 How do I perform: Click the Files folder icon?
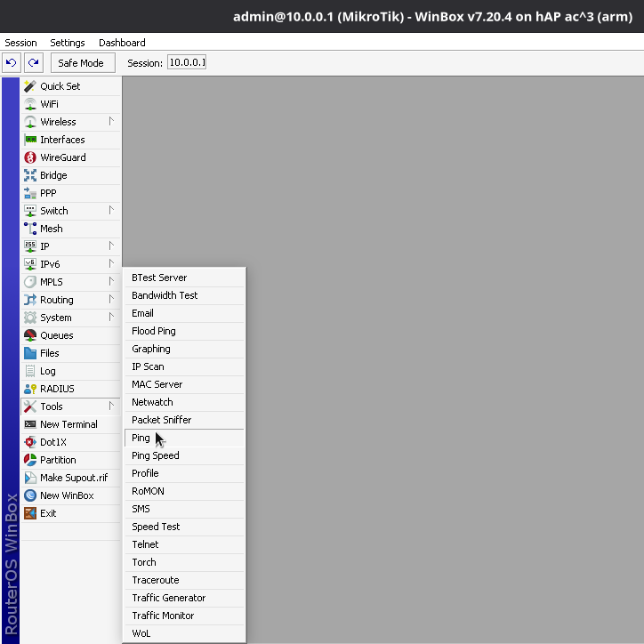[30, 353]
